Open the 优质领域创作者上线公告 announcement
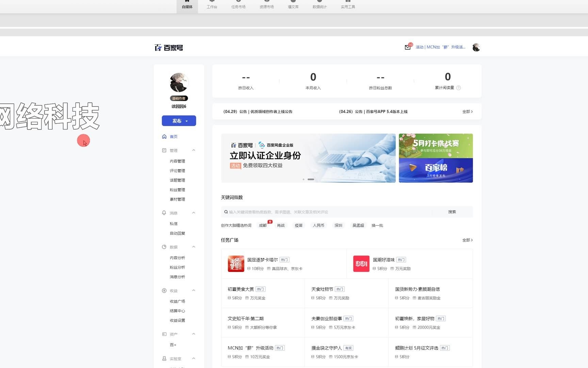The width and height of the screenshot is (588, 368). point(258,112)
